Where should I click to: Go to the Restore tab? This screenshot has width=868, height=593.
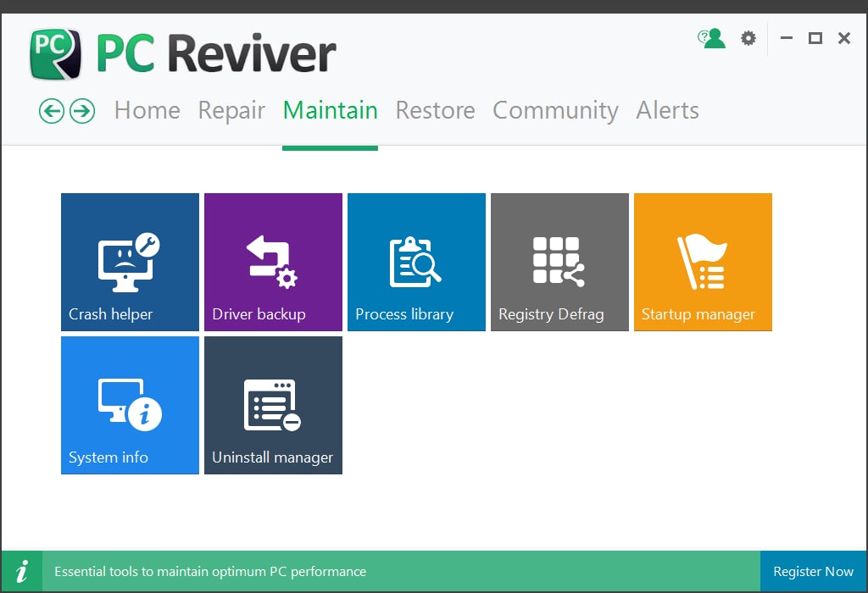[435, 110]
